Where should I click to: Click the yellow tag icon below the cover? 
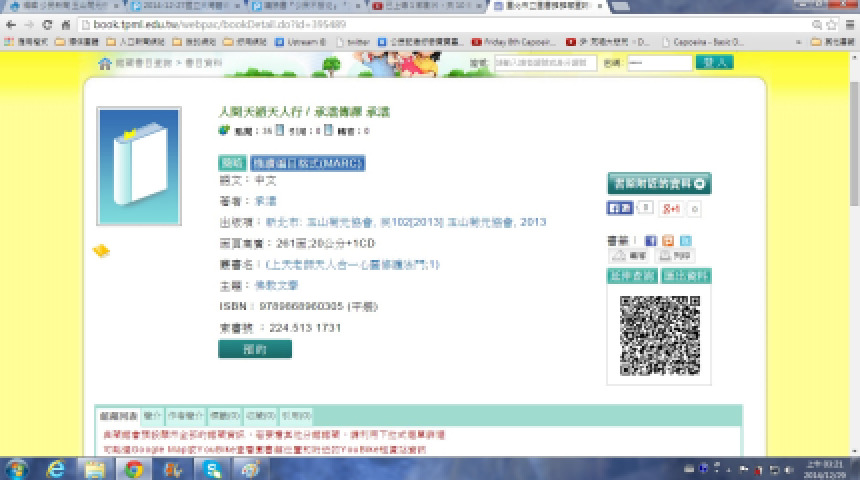pos(100,250)
